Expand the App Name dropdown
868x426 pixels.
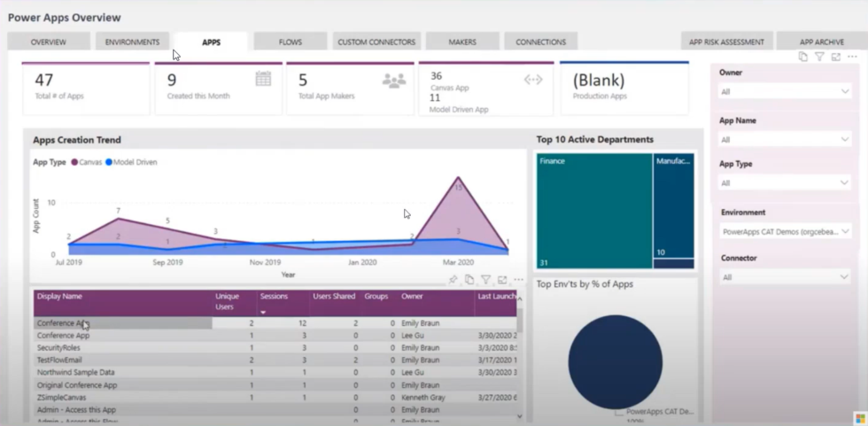click(x=784, y=139)
